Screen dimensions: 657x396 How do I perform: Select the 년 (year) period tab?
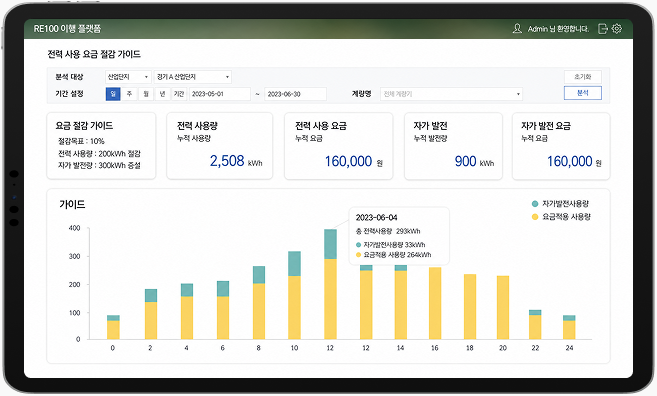click(x=162, y=94)
